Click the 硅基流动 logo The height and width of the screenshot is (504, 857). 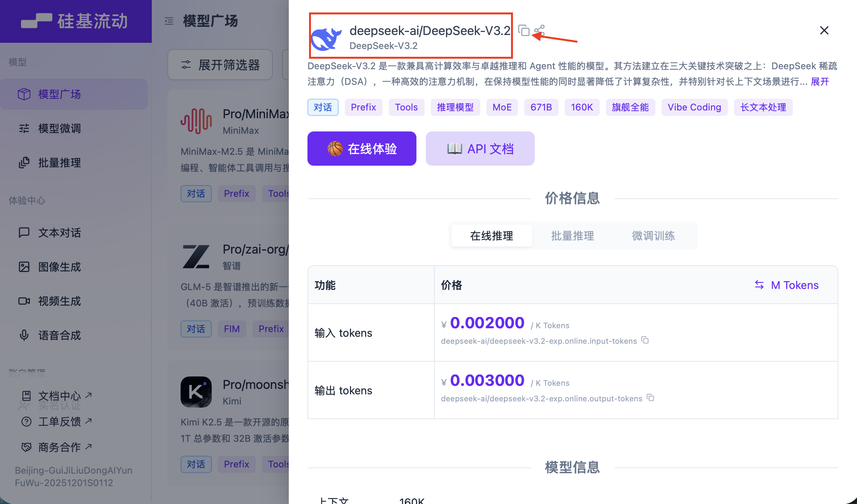tap(74, 21)
